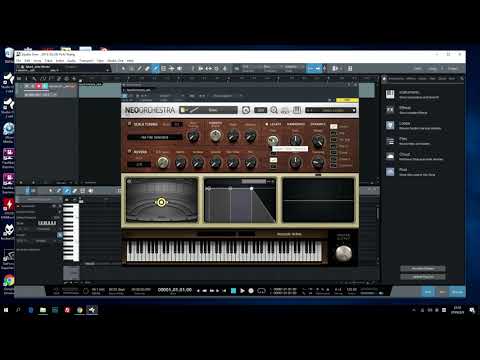480x360 pixels.
Task: Click the Scala Tuning knob
Action: click(x=193, y=136)
